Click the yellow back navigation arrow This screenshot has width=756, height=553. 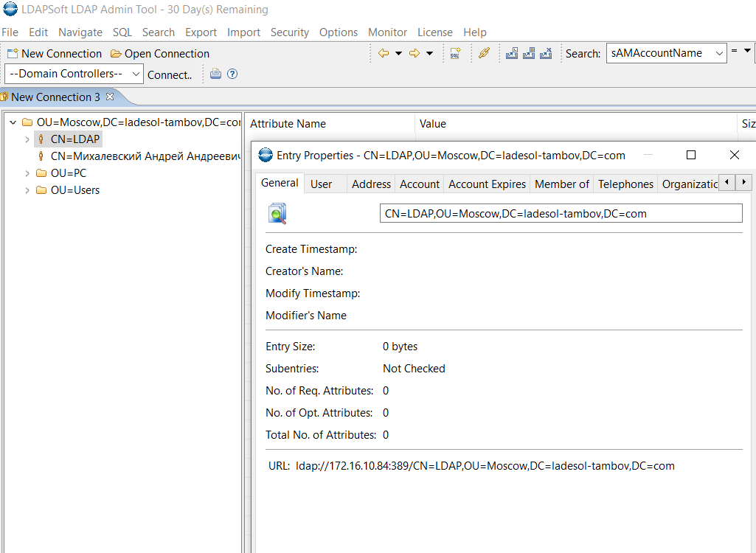coord(384,53)
